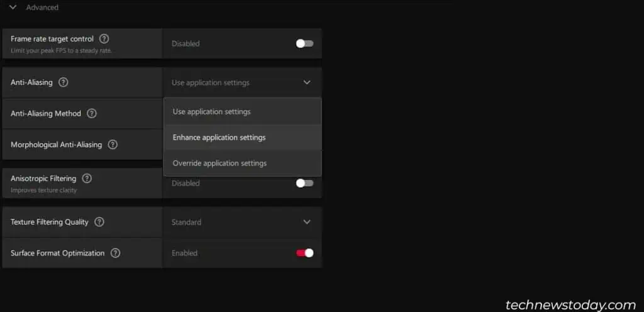Click the Advanced section label
644x312 pixels.
click(42, 8)
